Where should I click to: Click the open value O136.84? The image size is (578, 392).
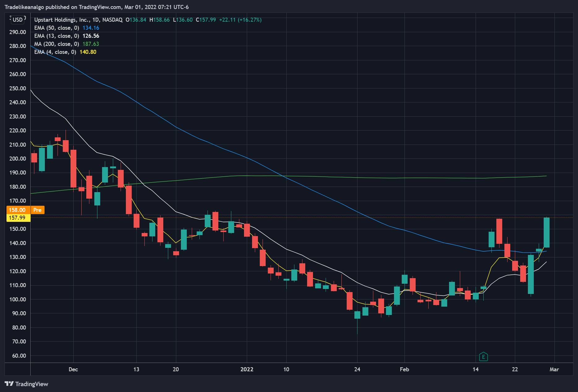pyautogui.click(x=136, y=20)
